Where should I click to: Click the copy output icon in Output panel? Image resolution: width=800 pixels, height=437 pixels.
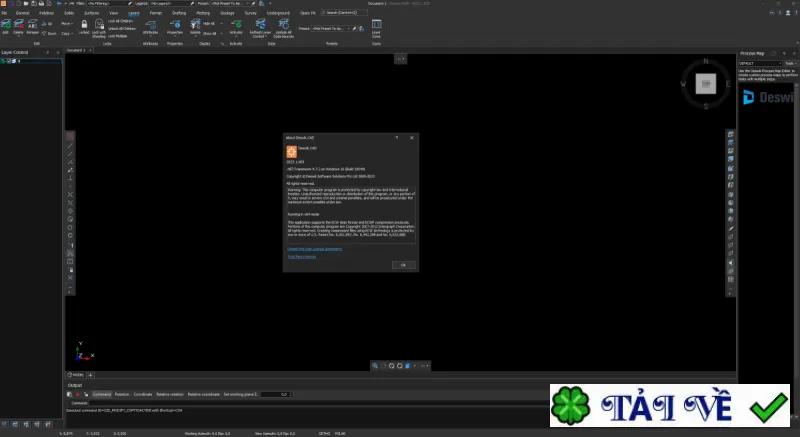(69, 394)
